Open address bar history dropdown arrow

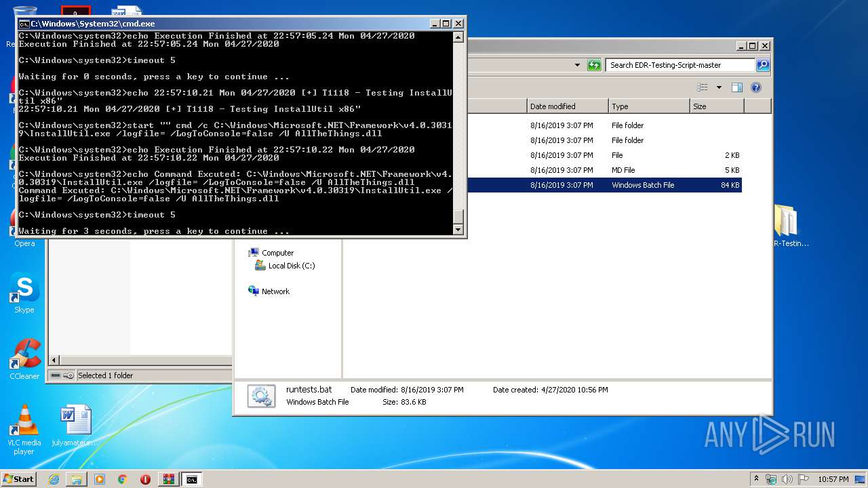[x=577, y=65]
